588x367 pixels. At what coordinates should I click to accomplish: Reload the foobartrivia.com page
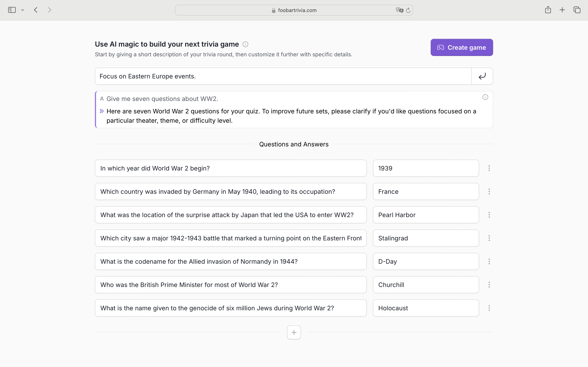click(x=408, y=10)
